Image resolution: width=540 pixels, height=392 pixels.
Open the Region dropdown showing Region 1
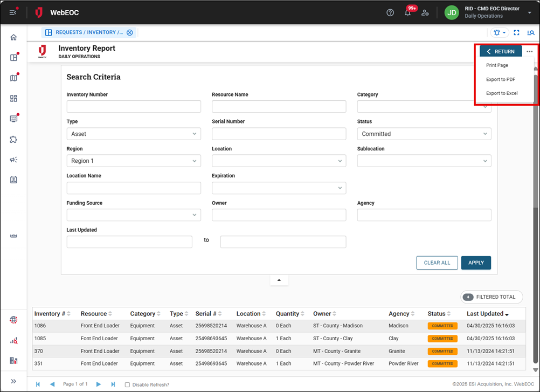coord(134,161)
